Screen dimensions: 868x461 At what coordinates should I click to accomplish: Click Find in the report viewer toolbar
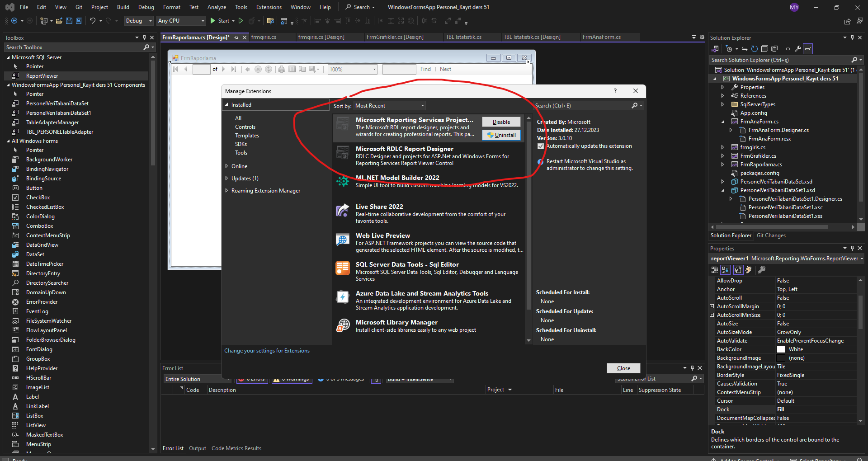tap(425, 69)
